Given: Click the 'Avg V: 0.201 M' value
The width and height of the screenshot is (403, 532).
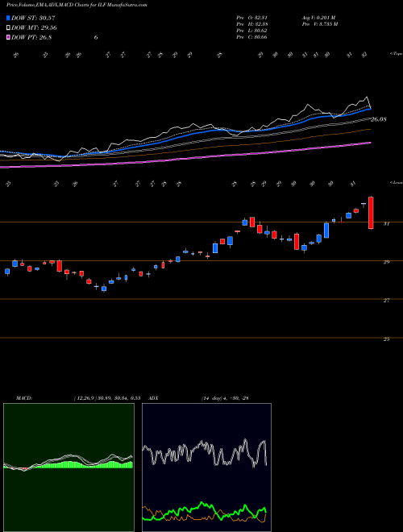Looking at the screenshot, I should (x=318, y=18).
